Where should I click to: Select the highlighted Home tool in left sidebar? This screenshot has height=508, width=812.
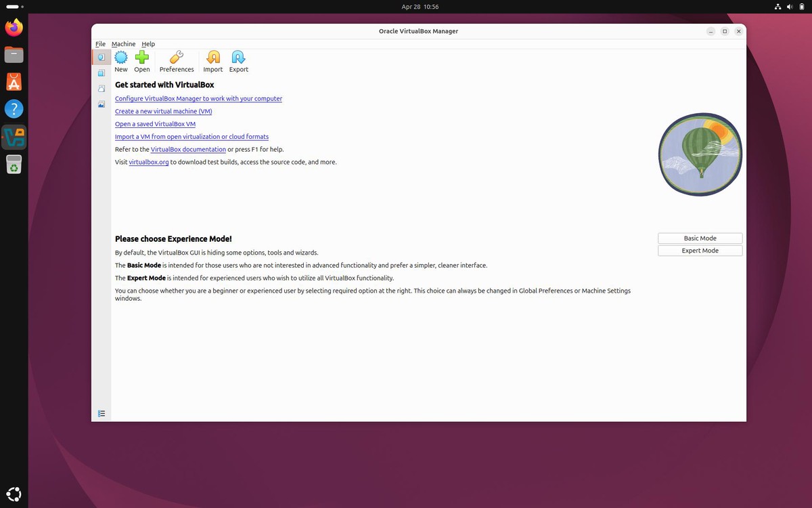point(101,57)
